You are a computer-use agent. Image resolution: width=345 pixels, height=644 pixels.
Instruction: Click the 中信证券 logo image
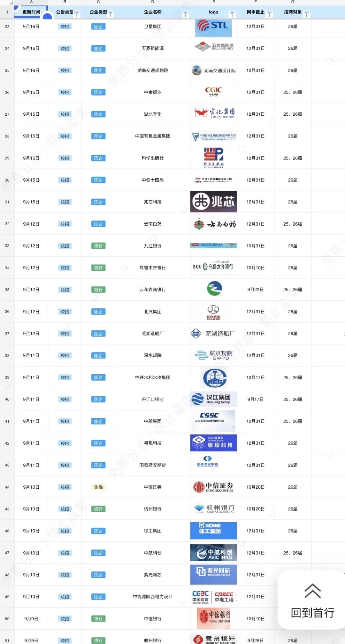point(213,487)
